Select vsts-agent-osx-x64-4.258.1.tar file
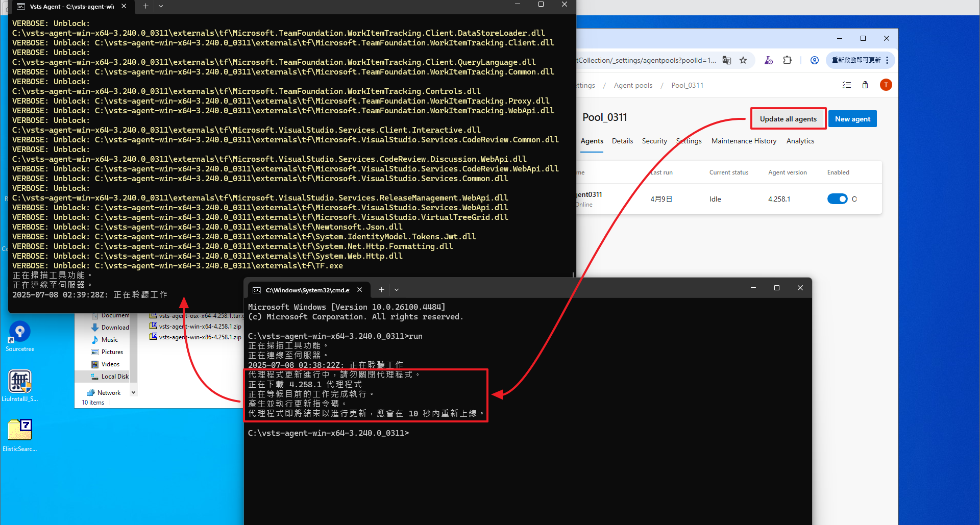 [197, 316]
